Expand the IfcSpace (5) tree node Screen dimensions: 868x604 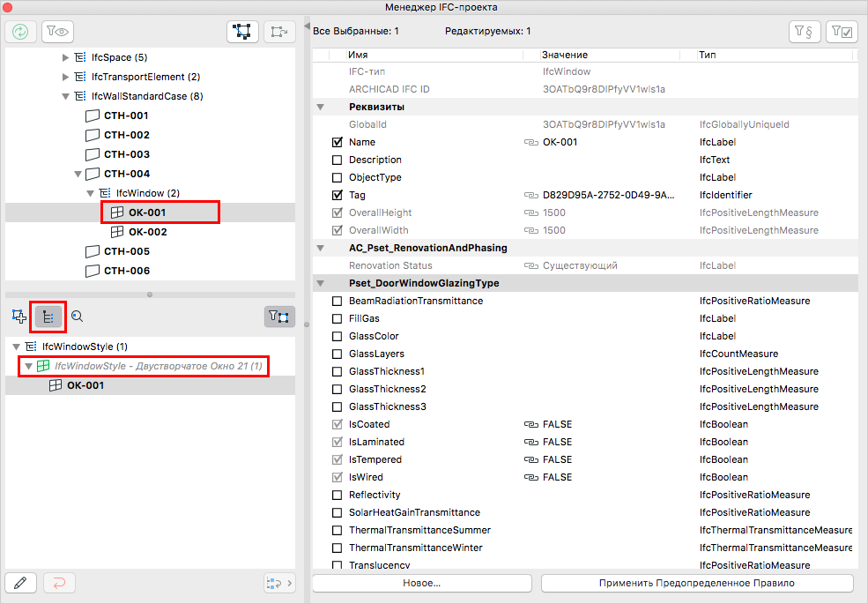point(65,57)
